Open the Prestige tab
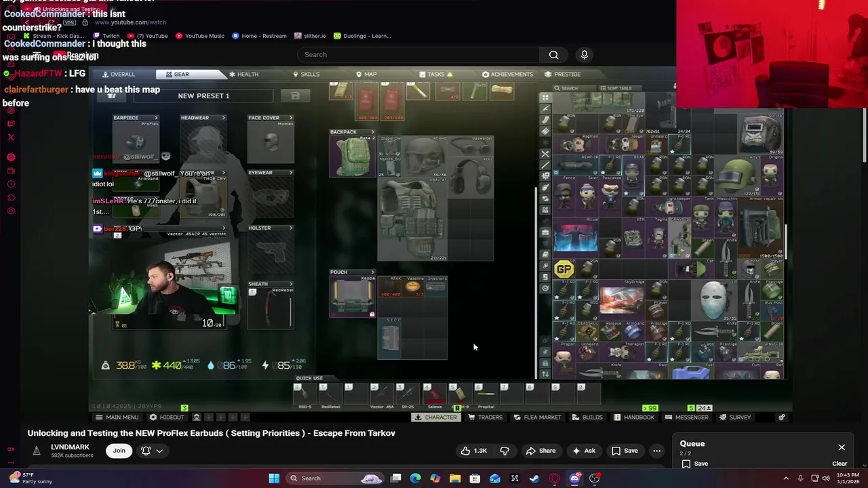Viewport: 868px width, 488px height. pyautogui.click(x=563, y=74)
